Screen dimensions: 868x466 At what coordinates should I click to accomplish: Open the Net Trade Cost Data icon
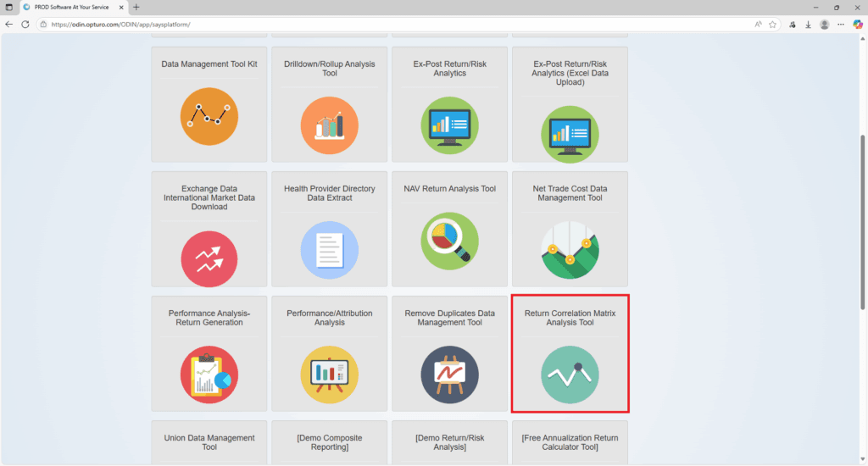click(570, 250)
